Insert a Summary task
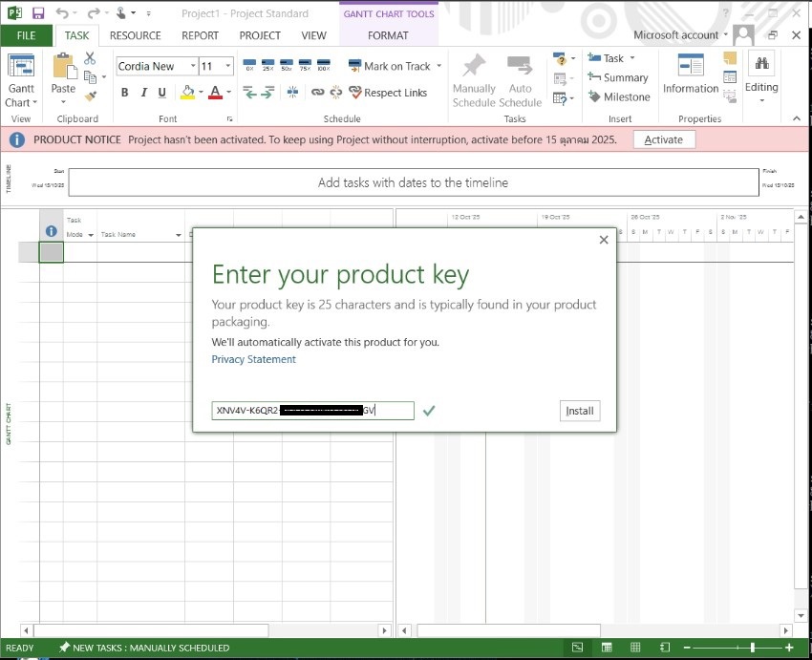This screenshot has width=812, height=660. pos(618,77)
